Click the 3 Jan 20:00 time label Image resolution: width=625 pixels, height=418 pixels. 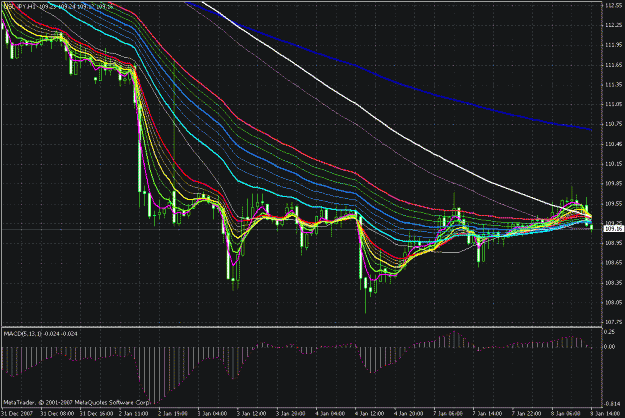click(291, 414)
